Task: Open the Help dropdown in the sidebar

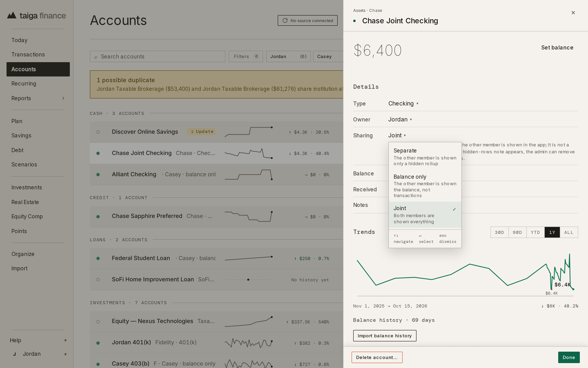Action: (x=38, y=340)
